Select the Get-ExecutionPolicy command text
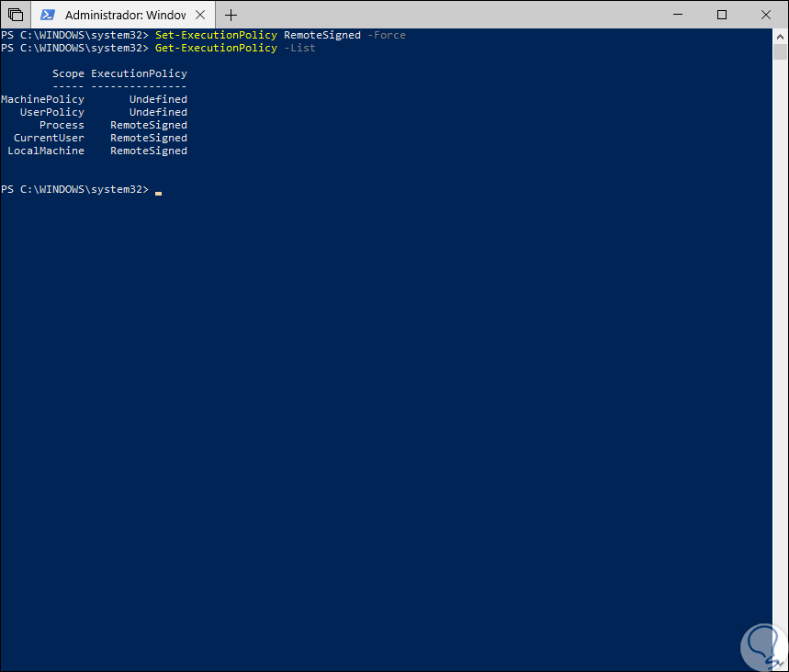Screen dimensions: 789x672 (216, 47)
